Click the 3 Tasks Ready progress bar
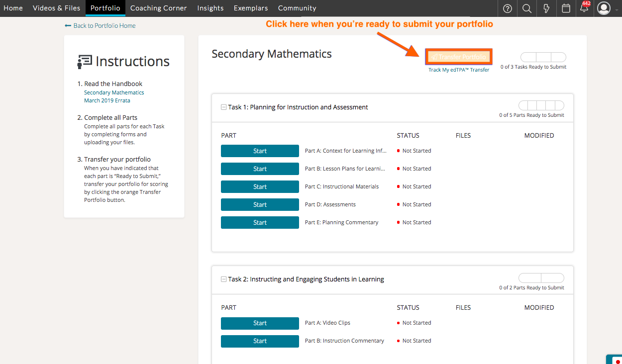Viewport: 622px width, 364px height. (543, 58)
